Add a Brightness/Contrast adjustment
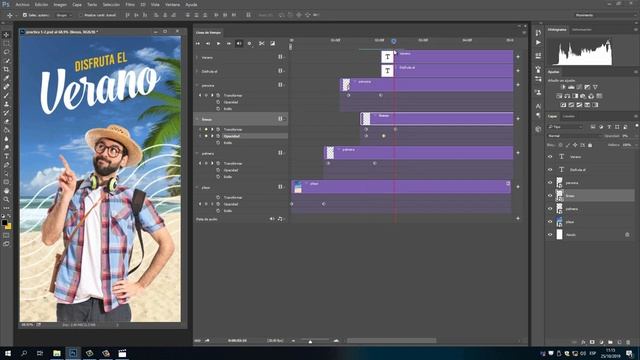This screenshot has height=360, width=640. coord(563,87)
